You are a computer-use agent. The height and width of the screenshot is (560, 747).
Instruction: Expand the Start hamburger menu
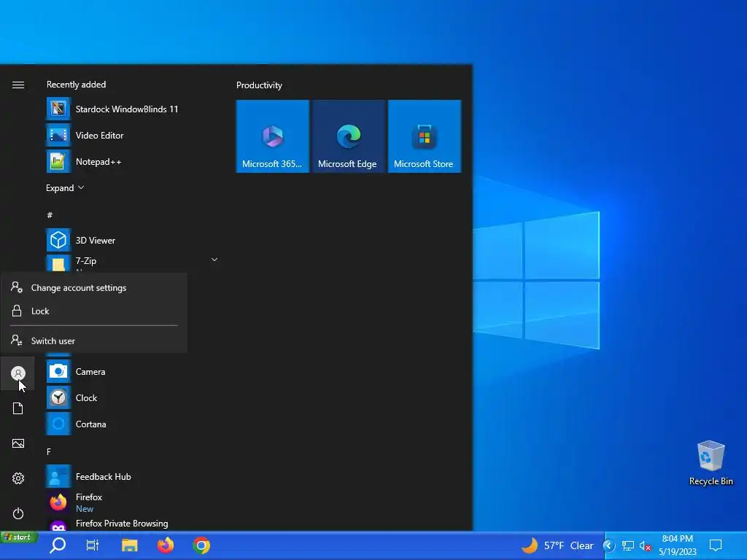[x=18, y=85]
